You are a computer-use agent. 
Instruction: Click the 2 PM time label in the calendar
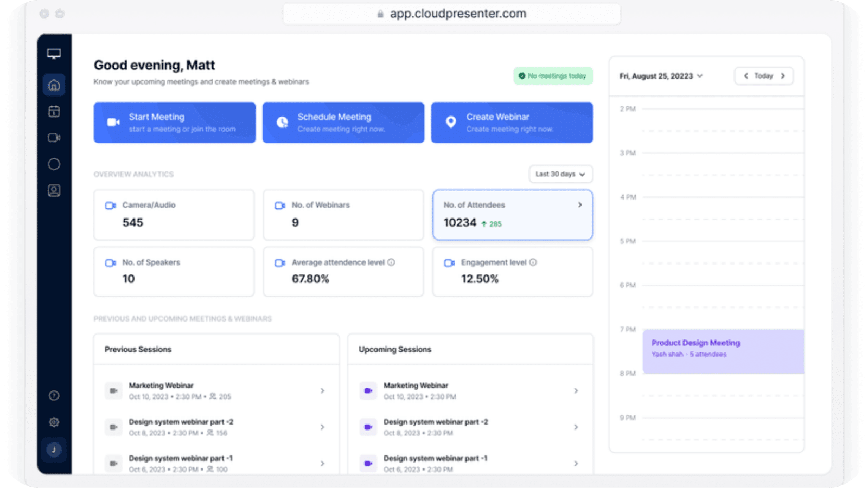tap(628, 109)
